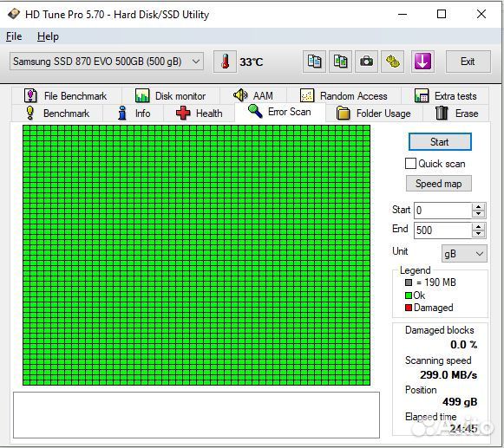Click the purple download arrow icon

click(x=422, y=62)
